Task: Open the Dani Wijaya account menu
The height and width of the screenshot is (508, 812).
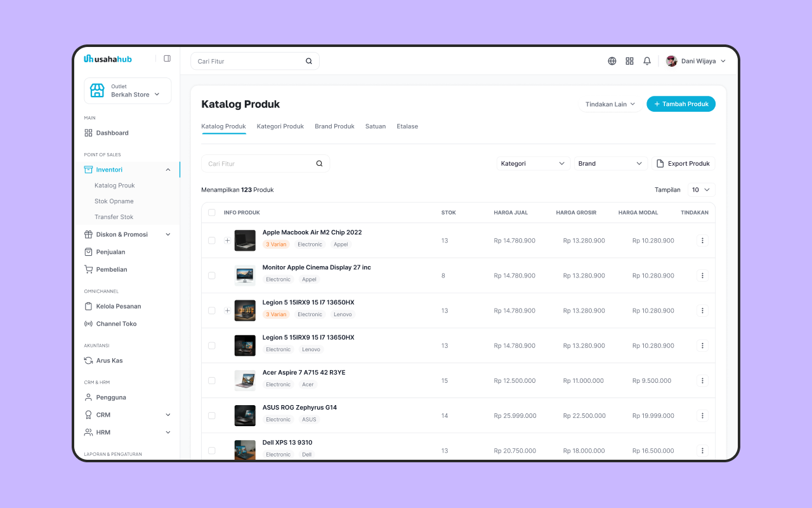Action: click(696, 61)
